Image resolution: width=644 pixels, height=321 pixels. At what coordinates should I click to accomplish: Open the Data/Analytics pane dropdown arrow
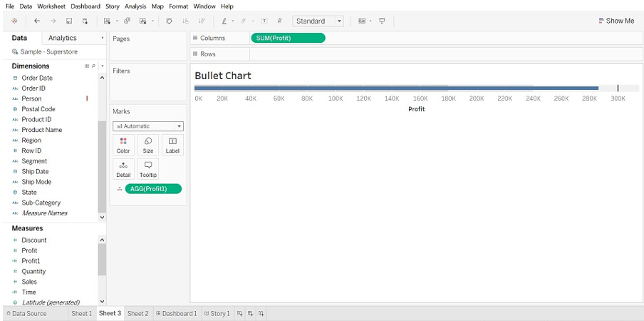click(103, 38)
